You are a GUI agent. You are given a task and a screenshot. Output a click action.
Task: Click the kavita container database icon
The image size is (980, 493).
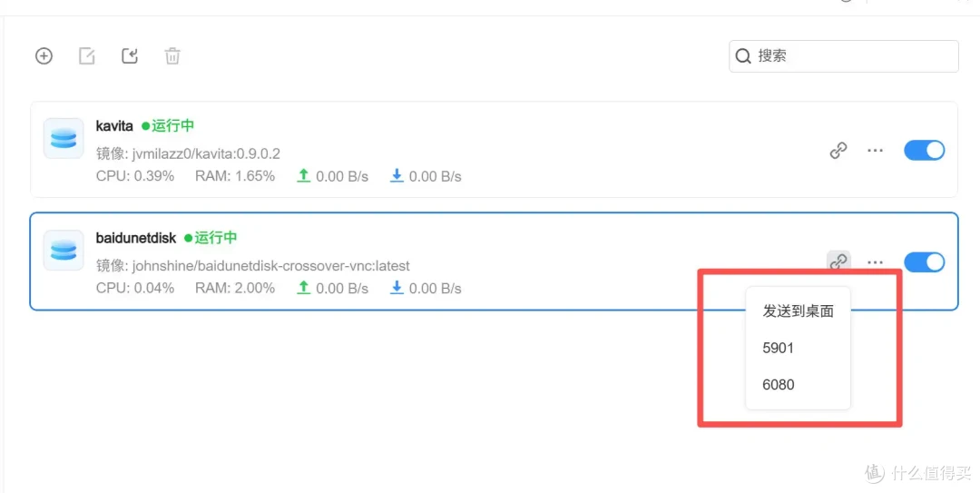pos(64,138)
